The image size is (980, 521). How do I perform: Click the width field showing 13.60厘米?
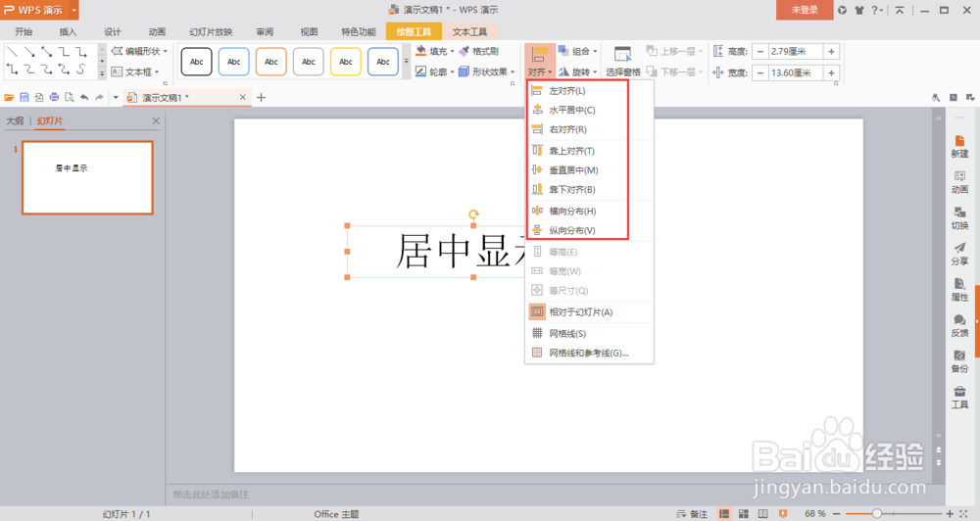795,72
